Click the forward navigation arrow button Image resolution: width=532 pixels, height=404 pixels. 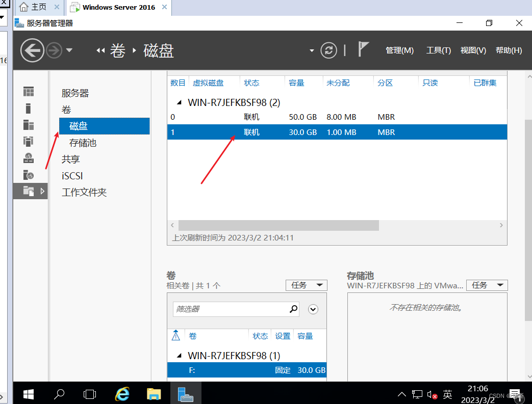point(54,50)
